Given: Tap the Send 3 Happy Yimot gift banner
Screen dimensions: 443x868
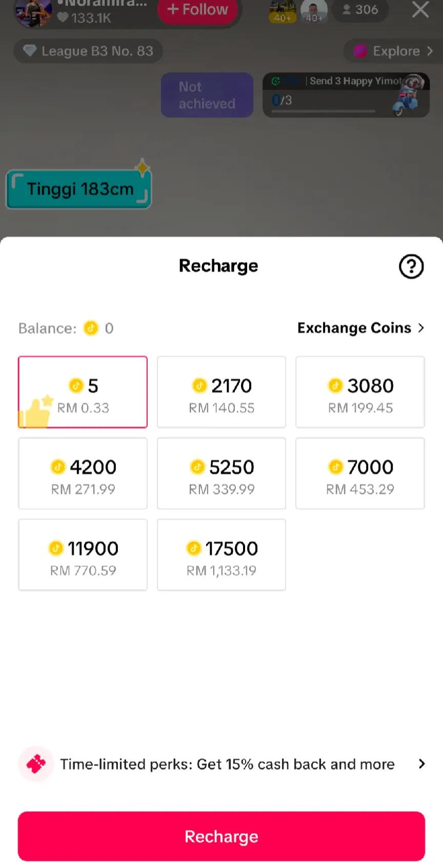Looking at the screenshot, I should click(346, 95).
